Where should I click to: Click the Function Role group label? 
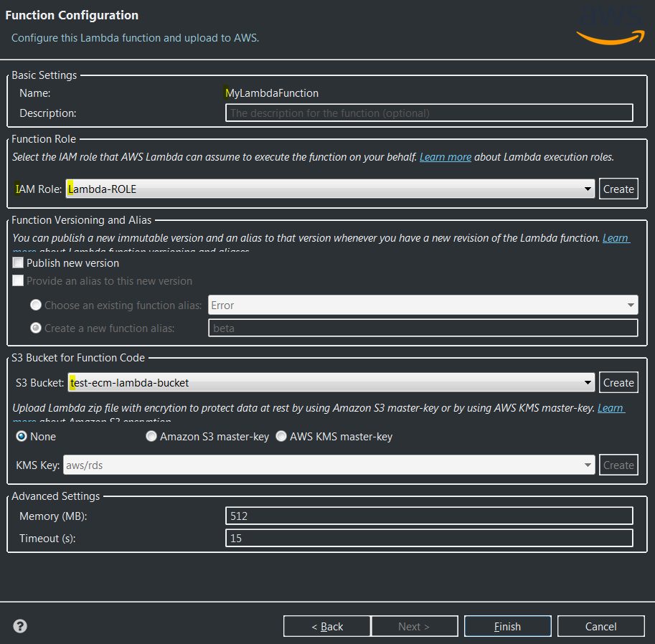tap(44, 139)
